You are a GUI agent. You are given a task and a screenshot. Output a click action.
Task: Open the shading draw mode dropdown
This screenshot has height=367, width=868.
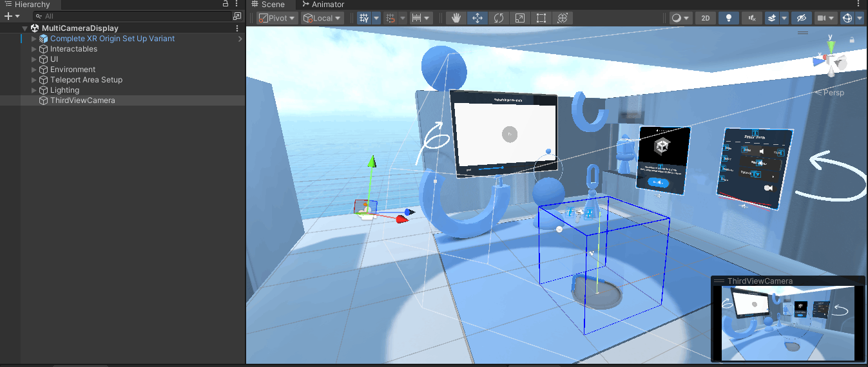click(681, 18)
